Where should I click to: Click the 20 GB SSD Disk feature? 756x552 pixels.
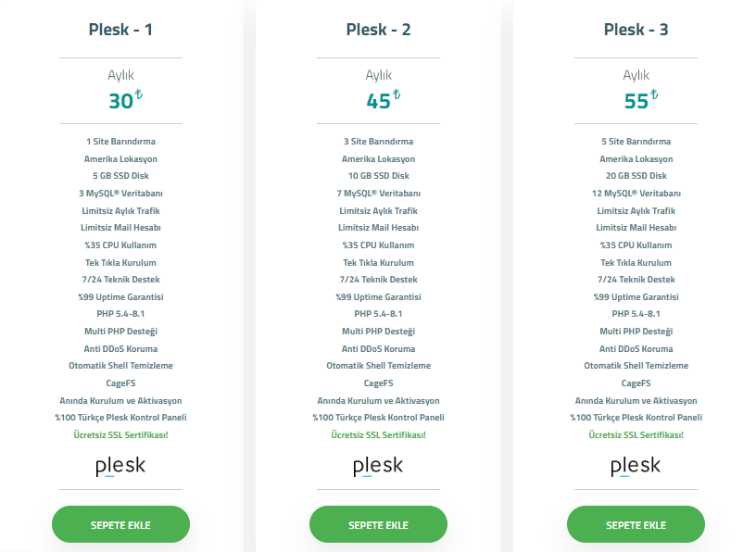(x=636, y=176)
